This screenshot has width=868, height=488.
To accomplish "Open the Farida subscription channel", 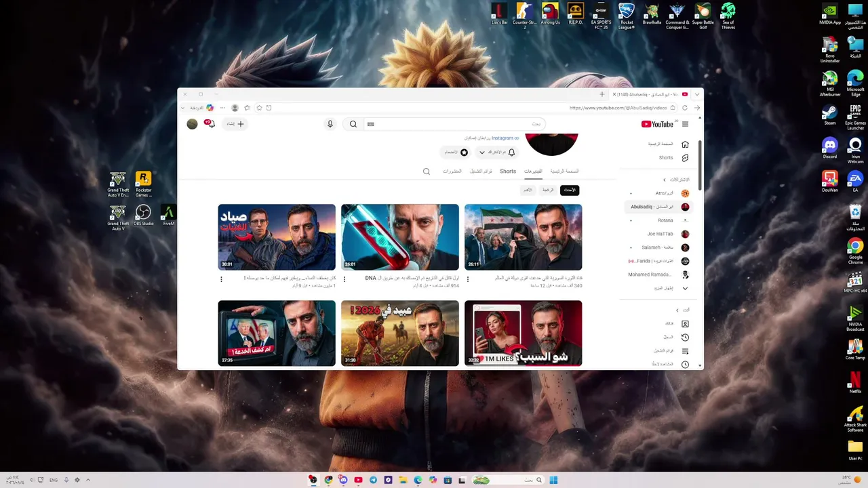I will tap(658, 261).
